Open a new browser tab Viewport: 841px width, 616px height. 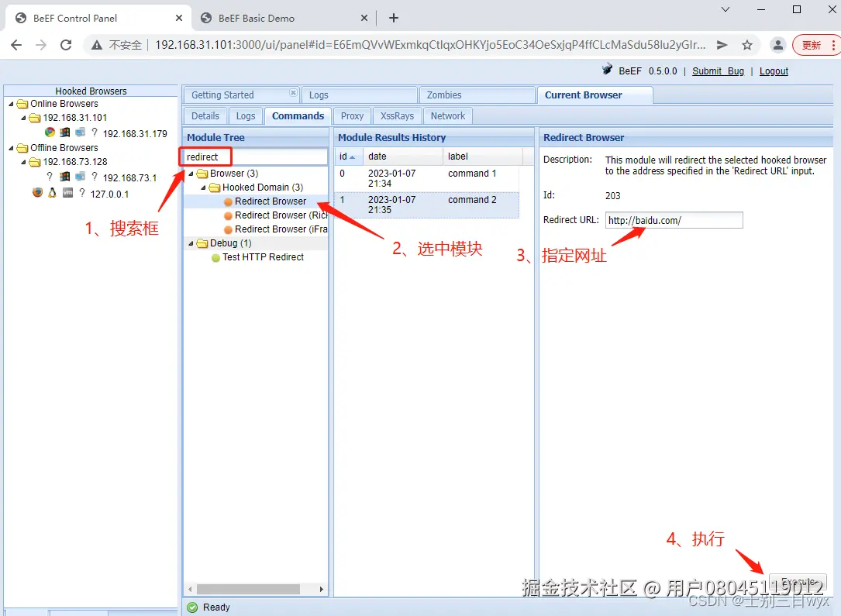tap(393, 19)
